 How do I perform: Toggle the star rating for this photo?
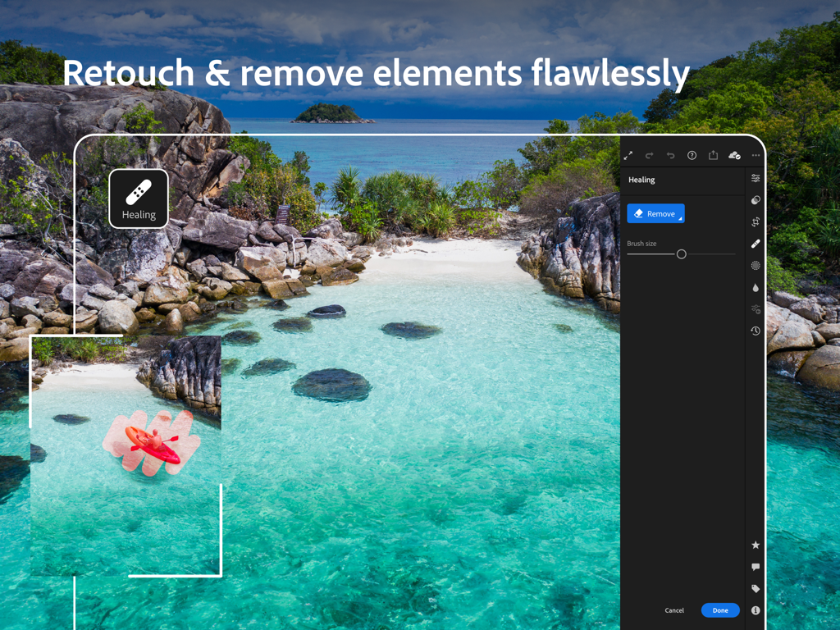pos(755,545)
